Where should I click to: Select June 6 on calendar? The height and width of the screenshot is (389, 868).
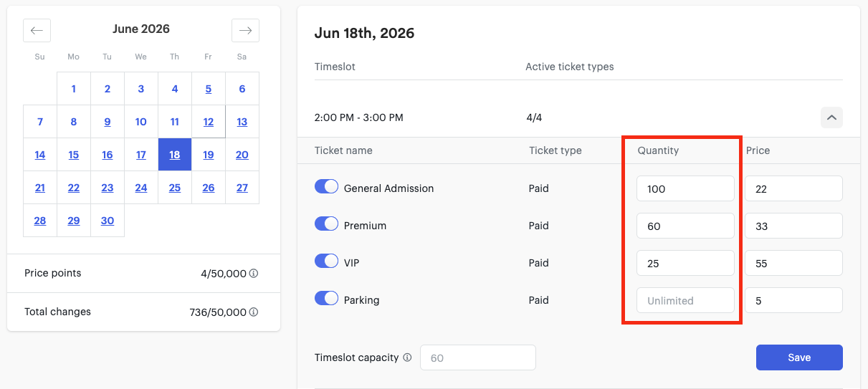242,89
